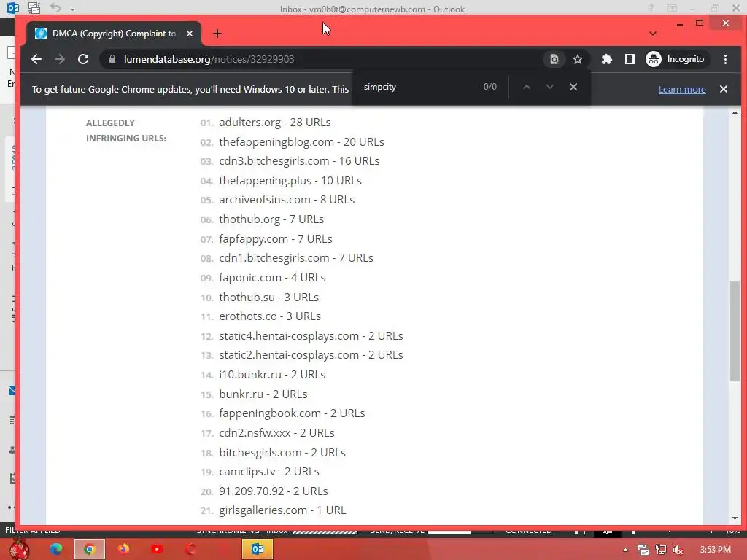Click the Outlook app icon in title bar

pos(13,8)
